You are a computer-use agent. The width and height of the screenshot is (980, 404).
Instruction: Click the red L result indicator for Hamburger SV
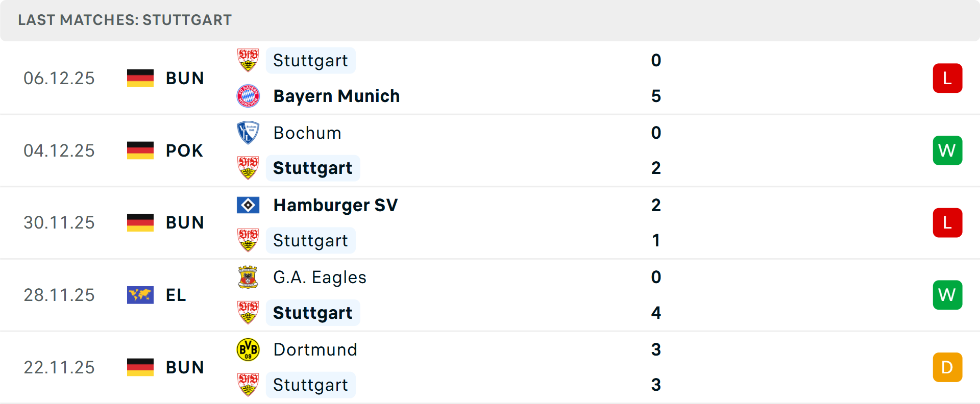tap(947, 222)
